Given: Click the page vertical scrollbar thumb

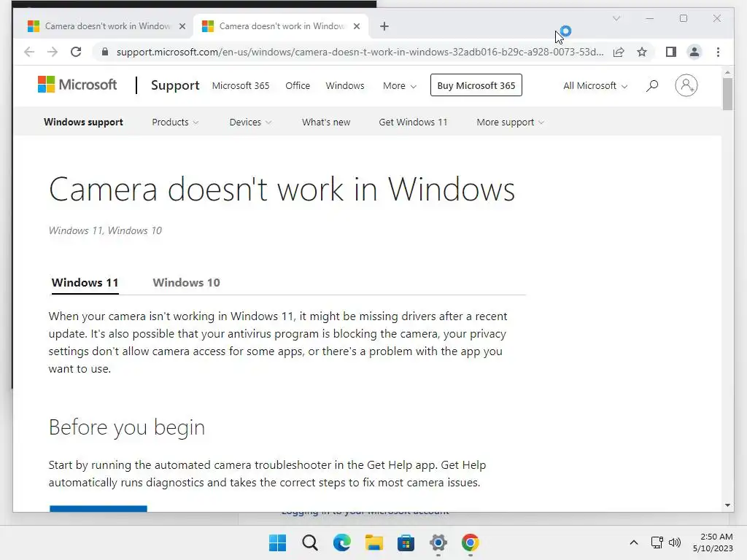Looking at the screenshot, I should pyautogui.click(x=727, y=94).
